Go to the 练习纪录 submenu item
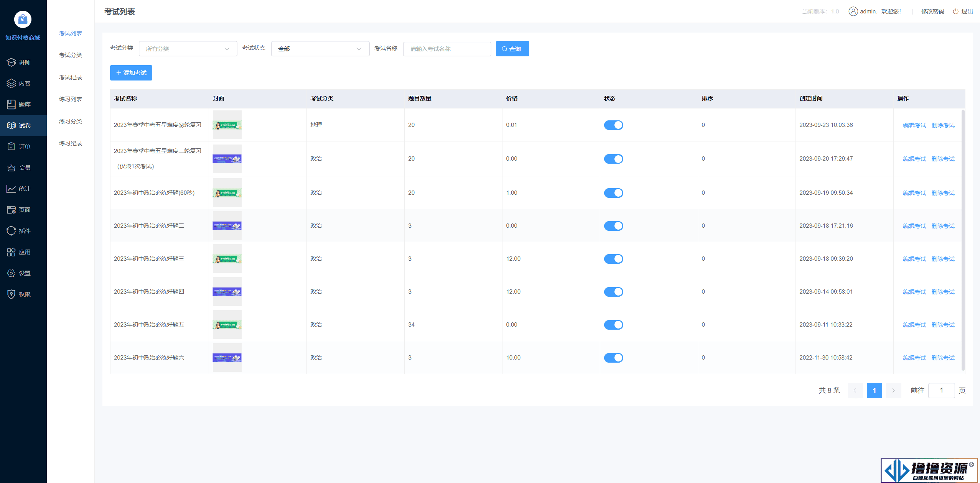980x483 pixels. pyautogui.click(x=71, y=143)
